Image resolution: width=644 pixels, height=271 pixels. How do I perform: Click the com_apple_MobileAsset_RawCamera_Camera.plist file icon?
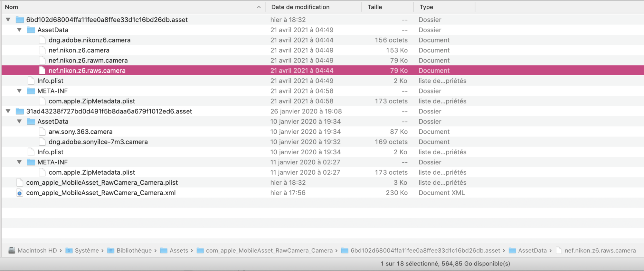[x=20, y=182]
